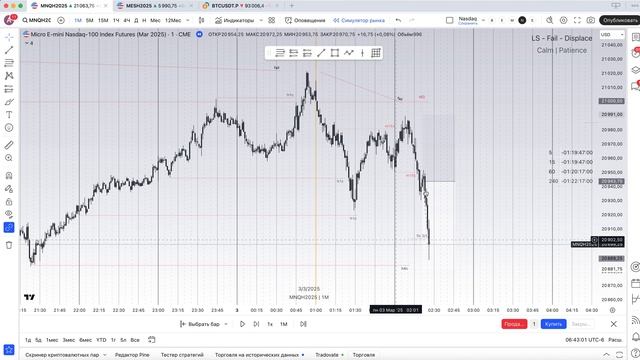Open the favorites star toolbar button
The height and width of the screenshot is (360, 640).
(9, 350)
